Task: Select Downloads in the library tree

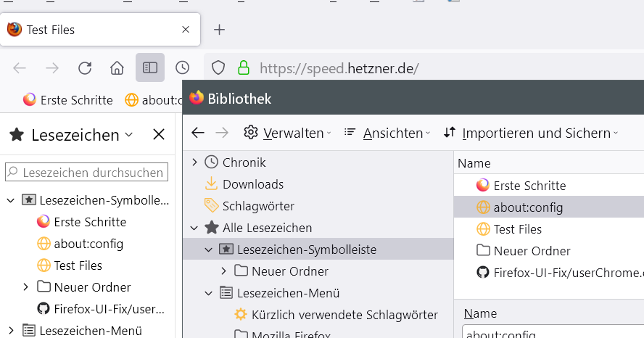Action: point(252,184)
